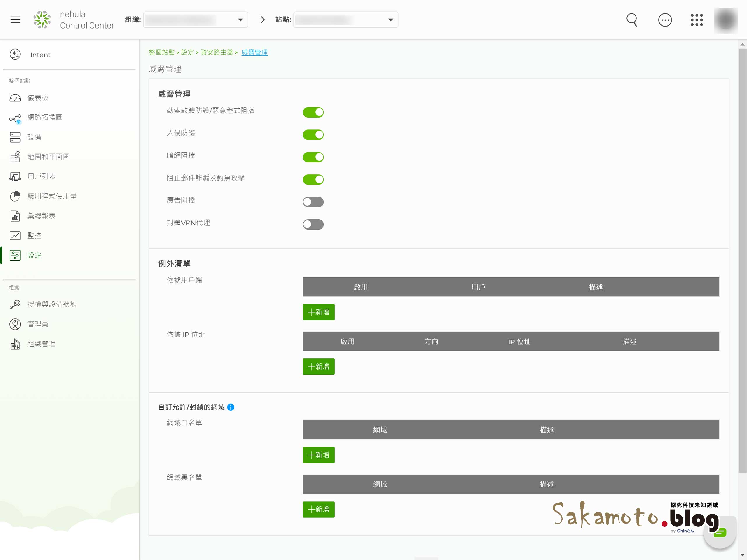
Task: Open the search magnifier icon
Action: [x=631, y=20]
